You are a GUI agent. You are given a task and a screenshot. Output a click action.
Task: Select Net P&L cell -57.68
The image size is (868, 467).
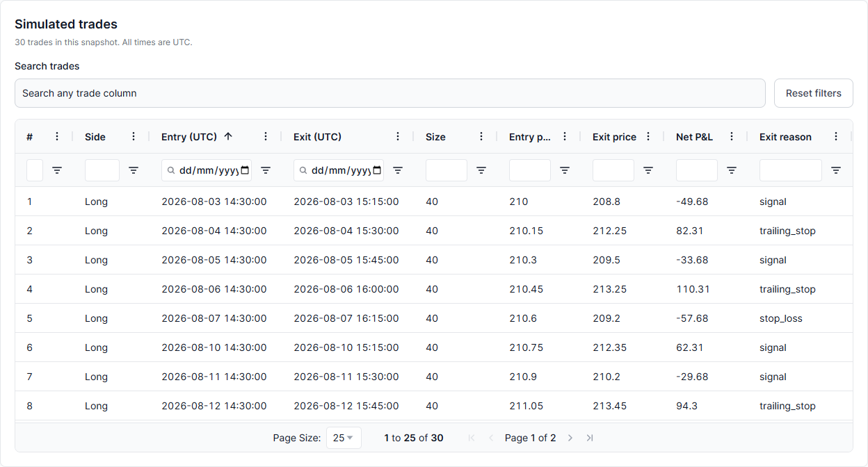pos(706,318)
